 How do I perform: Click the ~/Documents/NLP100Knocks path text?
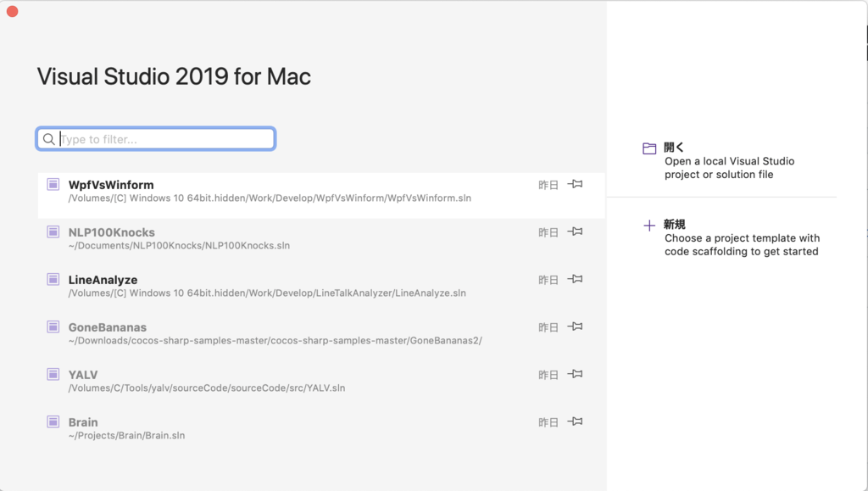tap(179, 246)
